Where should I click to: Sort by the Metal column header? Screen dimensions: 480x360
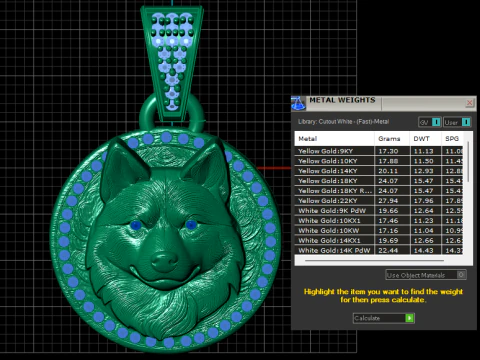tap(334, 139)
